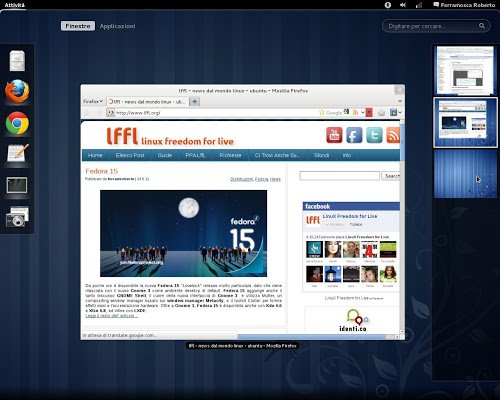Select the empty third workspace thumbnail

[465, 174]
